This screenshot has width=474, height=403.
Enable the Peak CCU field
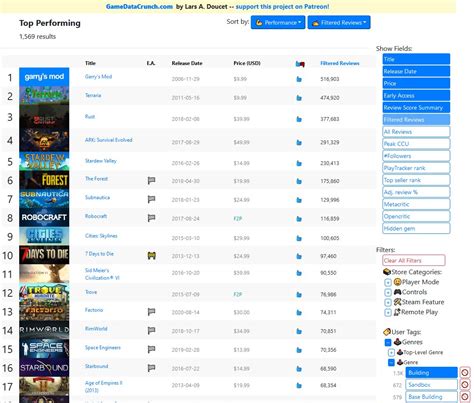point(416,144)
